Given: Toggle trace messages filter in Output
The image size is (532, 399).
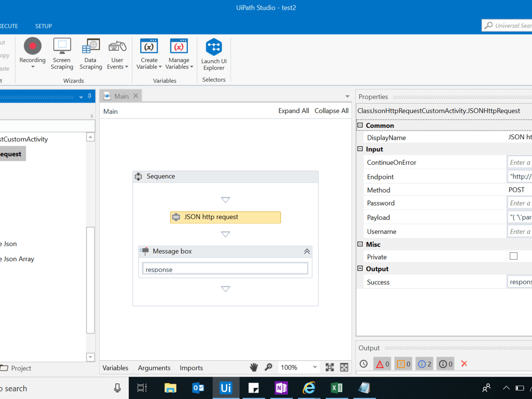Looking at the screenshot, I should point(446,364).
